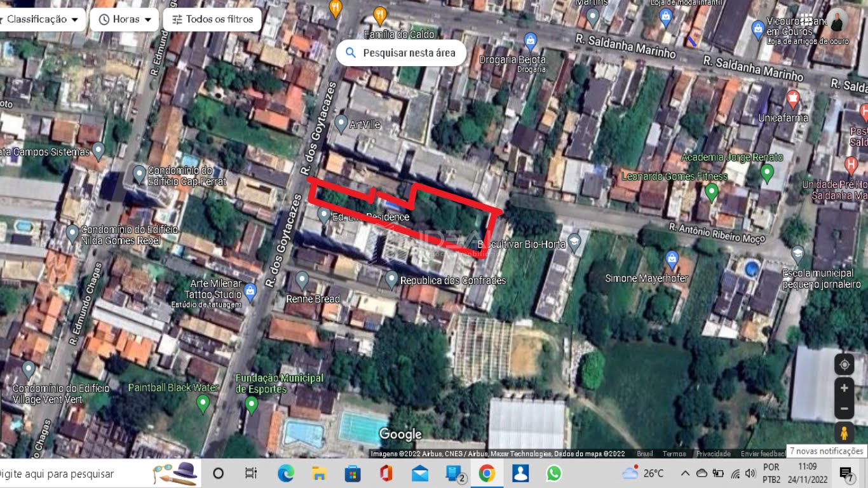Select Arte Milenar Tattoo Studio pin
The image size is (868, 488).
(250, 291)
